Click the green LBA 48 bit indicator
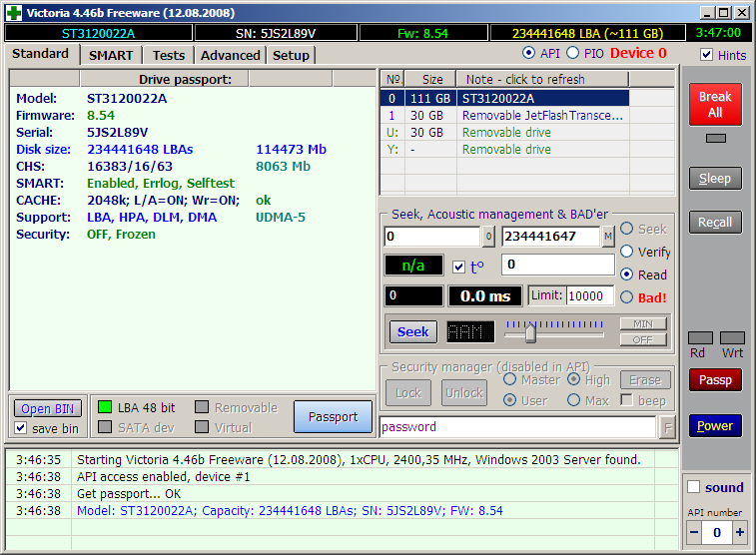This screenshot has width=756, height=555. [x=105, y=407]
